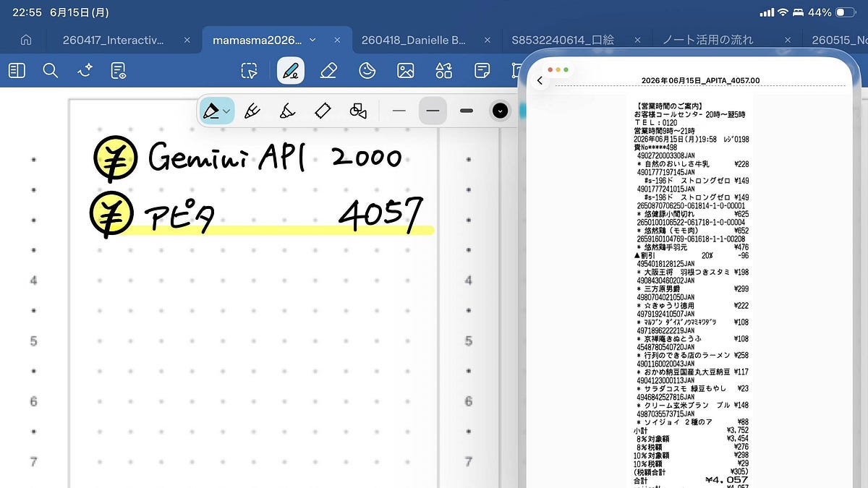The height and width of the screenshot is (488, 868).
Task: Switch to the 260418_Danielle B tab
Action: [x=413, y=40]
